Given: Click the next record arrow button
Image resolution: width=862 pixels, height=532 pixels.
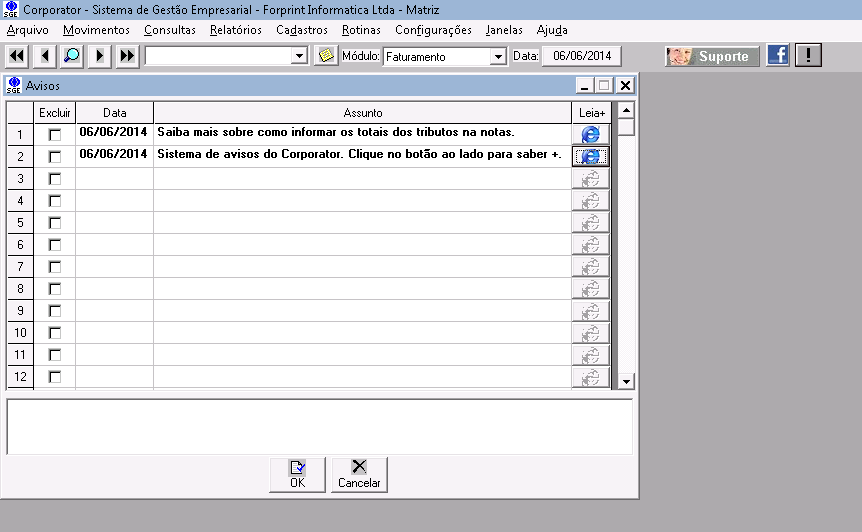Looking at the screenshot, I should point(99,56).
